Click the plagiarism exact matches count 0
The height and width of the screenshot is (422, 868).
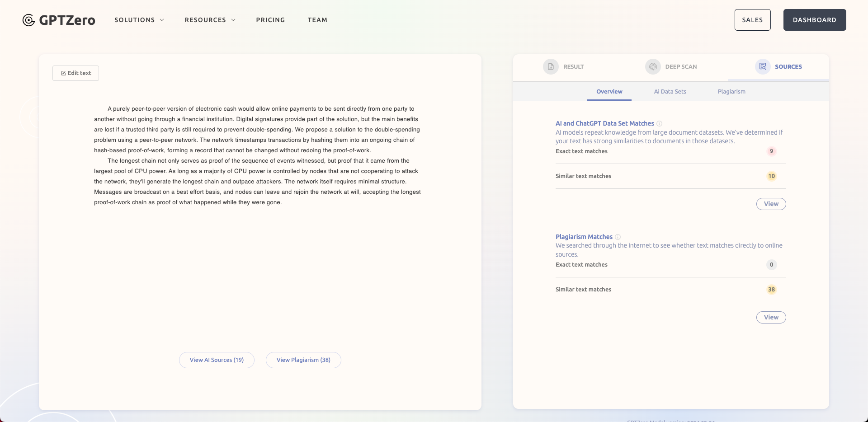pos(772,265)
